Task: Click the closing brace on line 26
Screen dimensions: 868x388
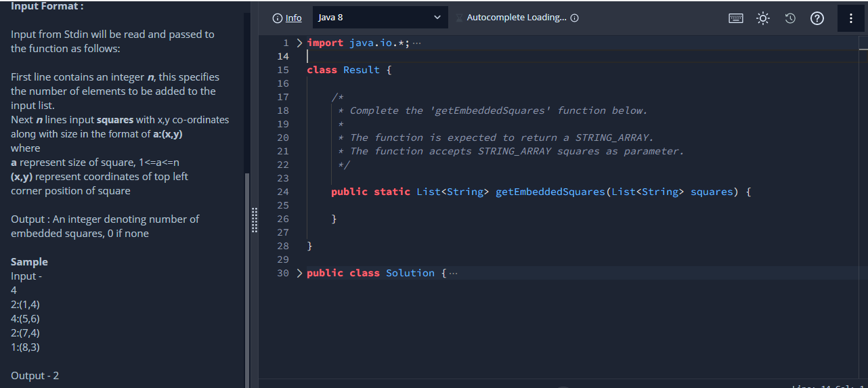Action: (334, 219)
